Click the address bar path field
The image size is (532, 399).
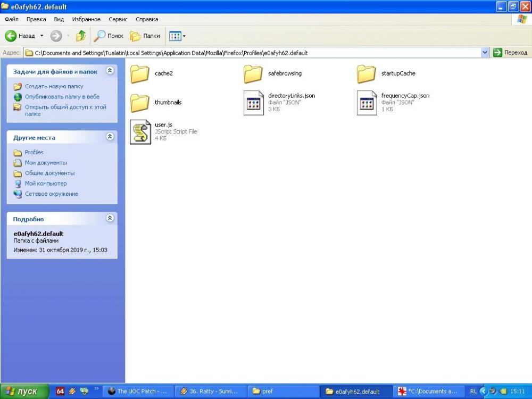click(255, 53)
